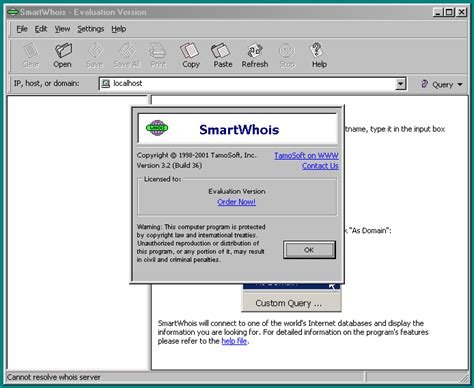Click the Order Now! link

[x=236, y=202]
